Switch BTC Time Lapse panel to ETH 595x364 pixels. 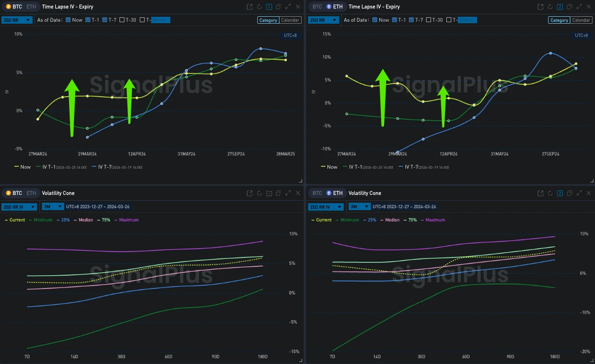[31, 7]
